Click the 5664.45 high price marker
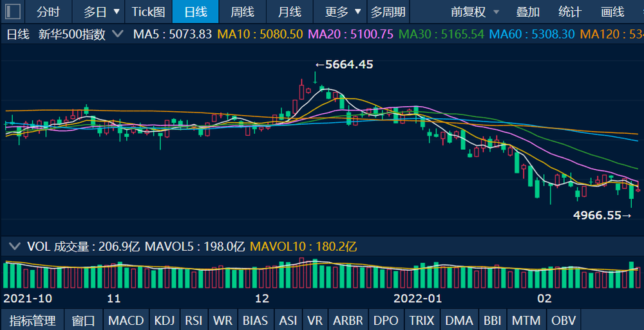The image size is (644, 330). (348, 64)
